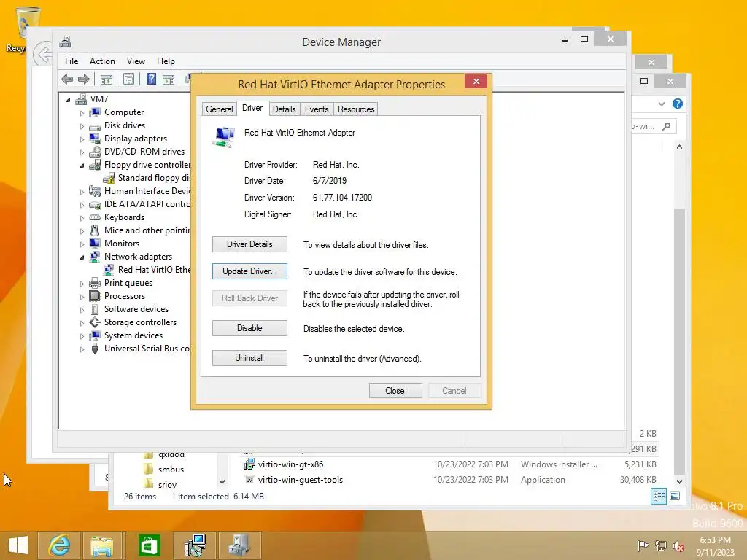Select the sriov folder in Explorer tree
This screenshot has height=560, width=747.
[167, 484]
